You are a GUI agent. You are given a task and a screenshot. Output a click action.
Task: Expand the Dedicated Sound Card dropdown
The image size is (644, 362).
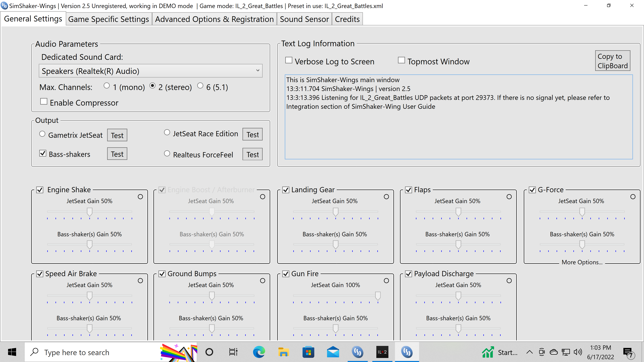(x=150, y=71)
